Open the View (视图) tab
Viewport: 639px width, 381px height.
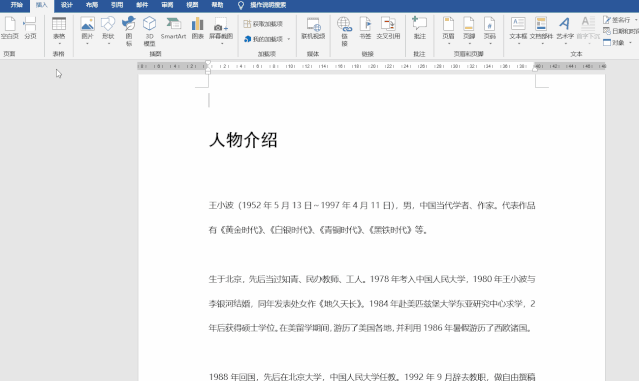[192, 5]
